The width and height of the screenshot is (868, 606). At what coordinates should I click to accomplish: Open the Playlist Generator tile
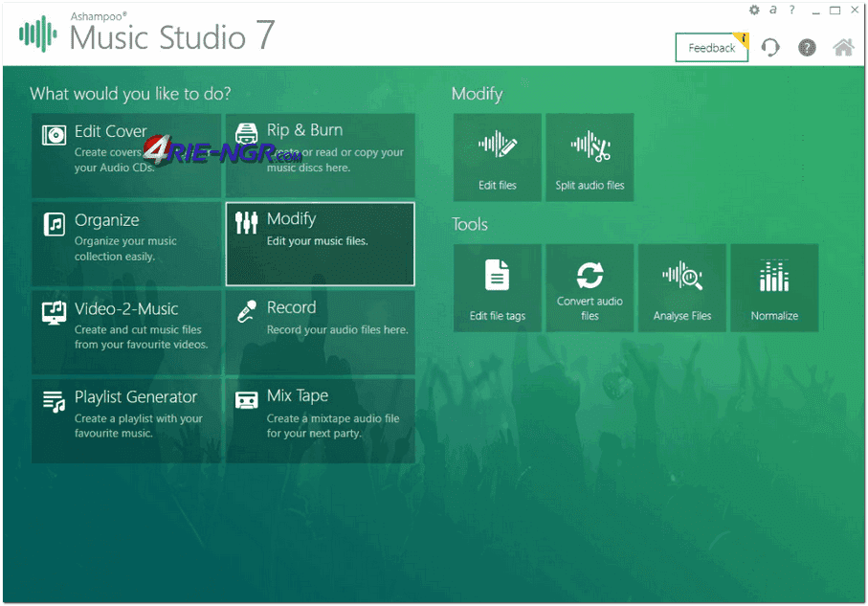[x=126, y=421]
